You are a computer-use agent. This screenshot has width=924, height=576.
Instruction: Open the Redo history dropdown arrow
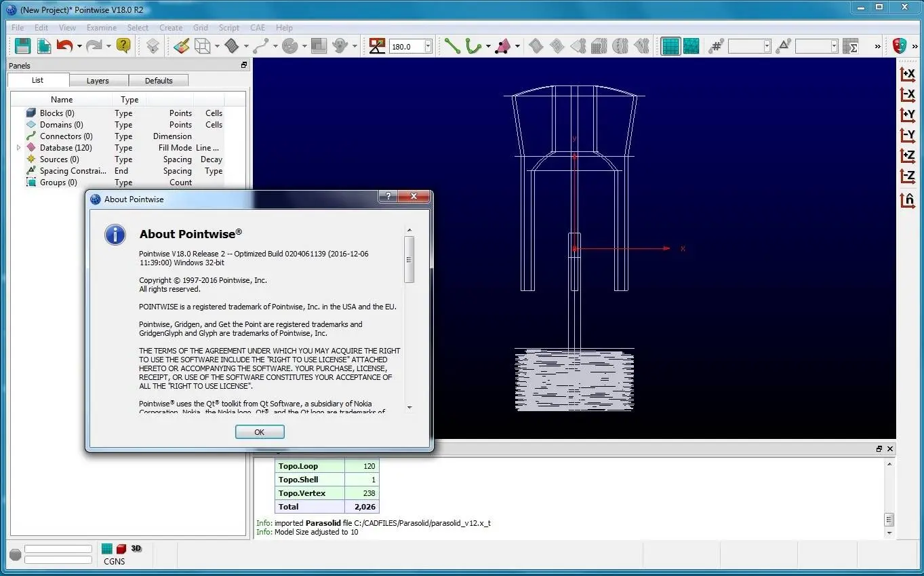click(x=108, y=47)
